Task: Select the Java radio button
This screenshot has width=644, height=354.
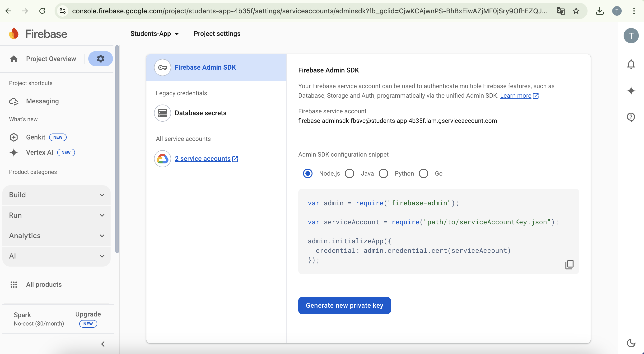Action: pyautogui.click(x=350, y=173)
